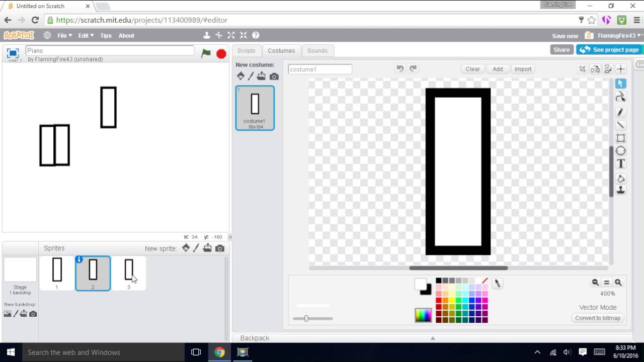Click the Redo arrow in costume editor
644x362 pixels.
(x=413, y=69)
